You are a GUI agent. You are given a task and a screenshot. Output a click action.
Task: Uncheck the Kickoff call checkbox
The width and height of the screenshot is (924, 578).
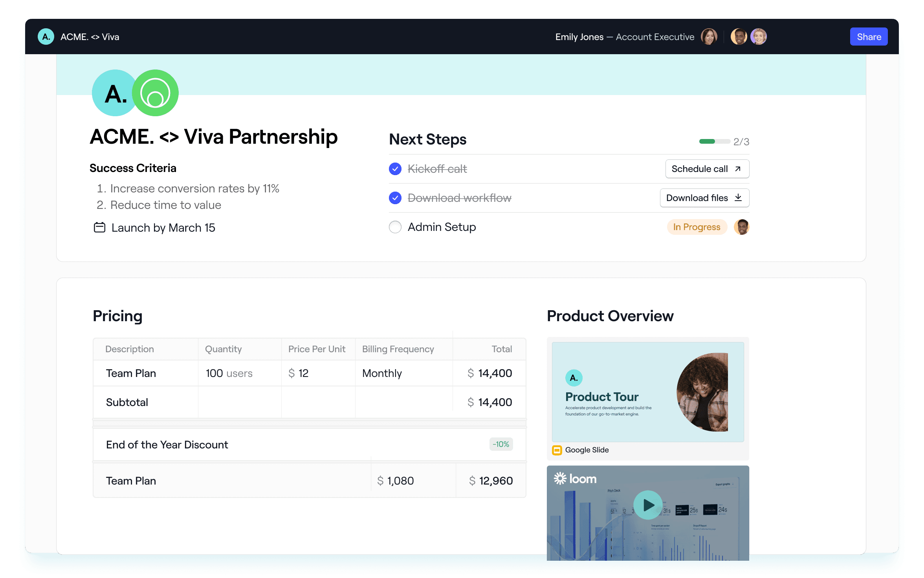pos(395,169)
